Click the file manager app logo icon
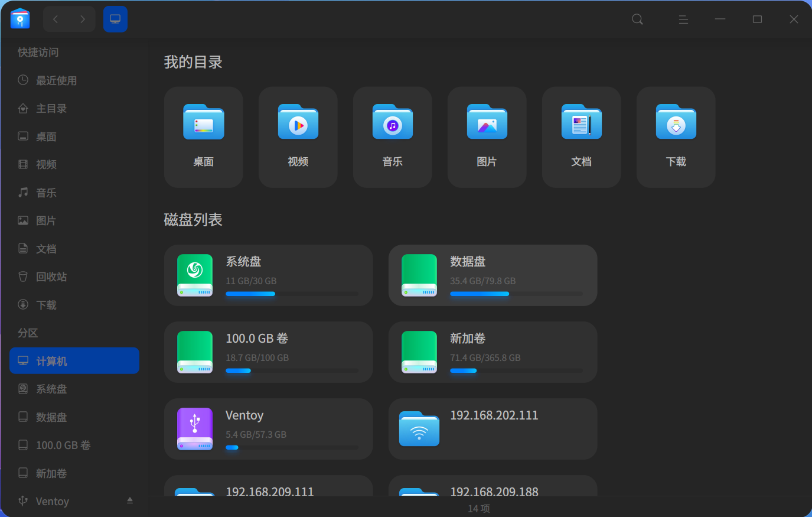Viewport: 812px width, 517px height. [x=20, y=19]
